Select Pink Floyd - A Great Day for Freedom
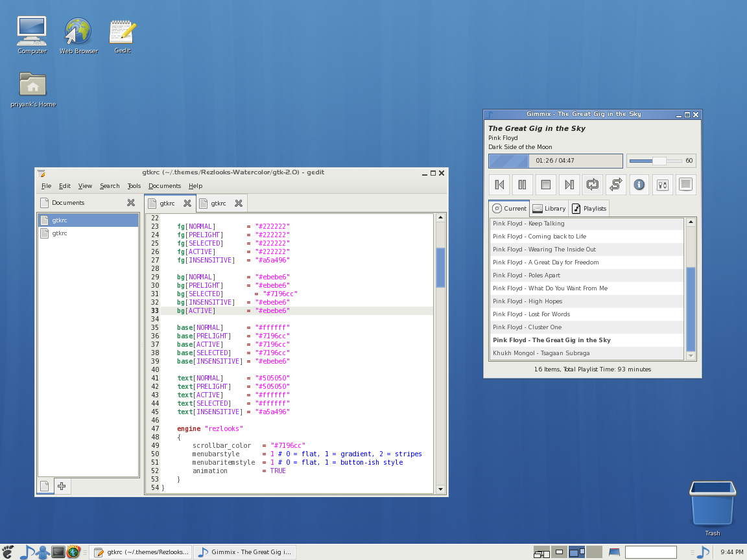The width and height of the screenshot is (747, 560). click(586, 262)
